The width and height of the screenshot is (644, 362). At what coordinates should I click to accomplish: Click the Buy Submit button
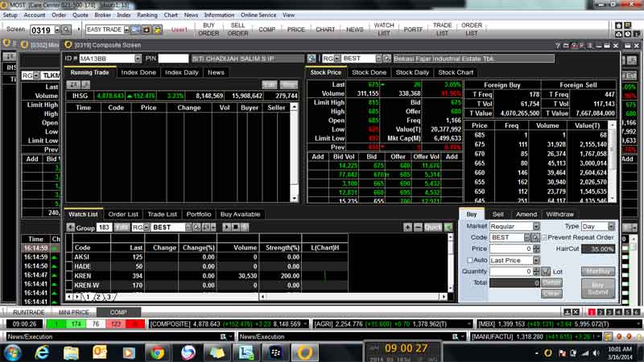(597, 289)
